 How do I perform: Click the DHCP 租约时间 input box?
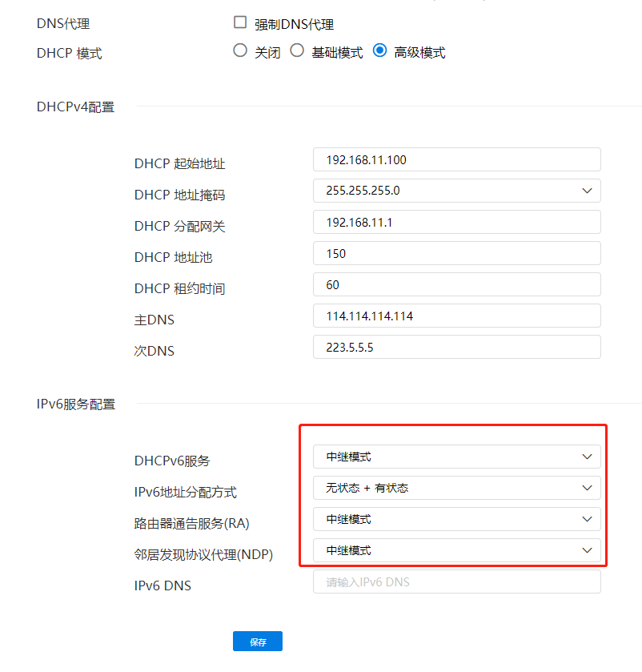point(456,284)
